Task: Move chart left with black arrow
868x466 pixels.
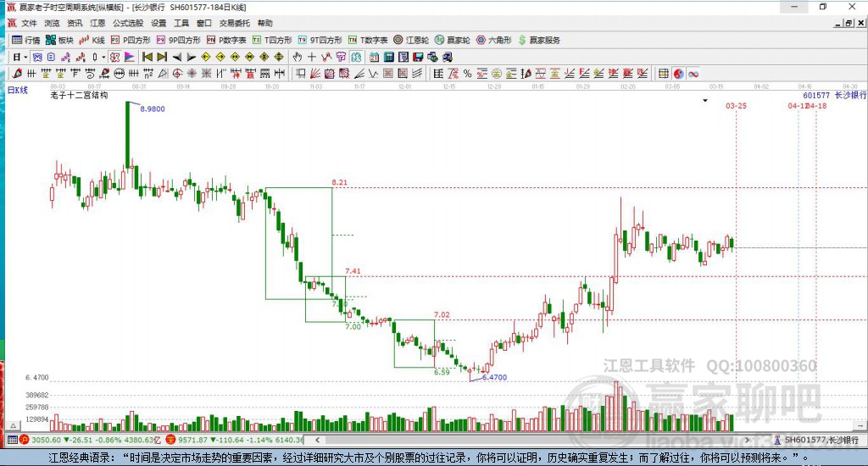Action: 176,57
